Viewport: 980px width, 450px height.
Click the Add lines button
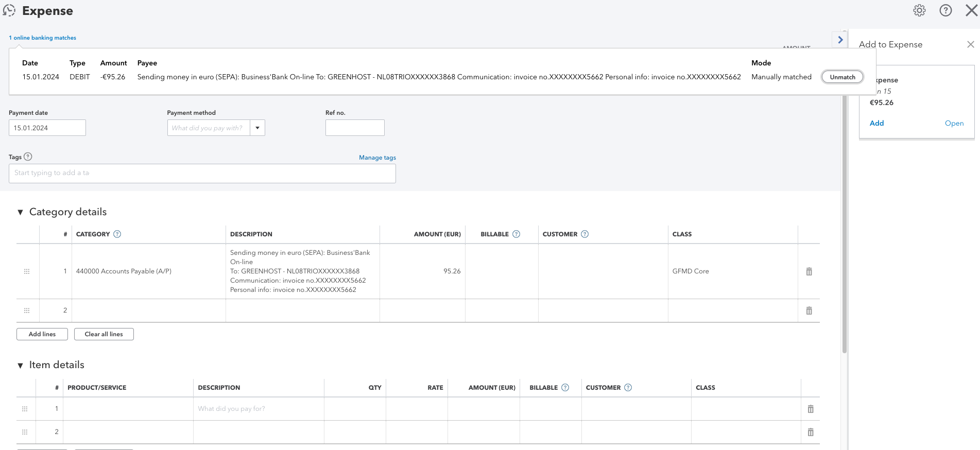point(42,334)
